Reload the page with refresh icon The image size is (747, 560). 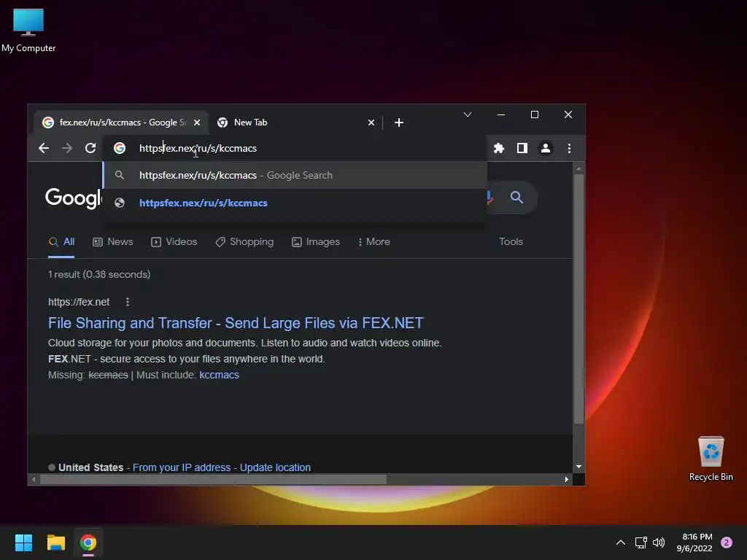coord(90,148)
